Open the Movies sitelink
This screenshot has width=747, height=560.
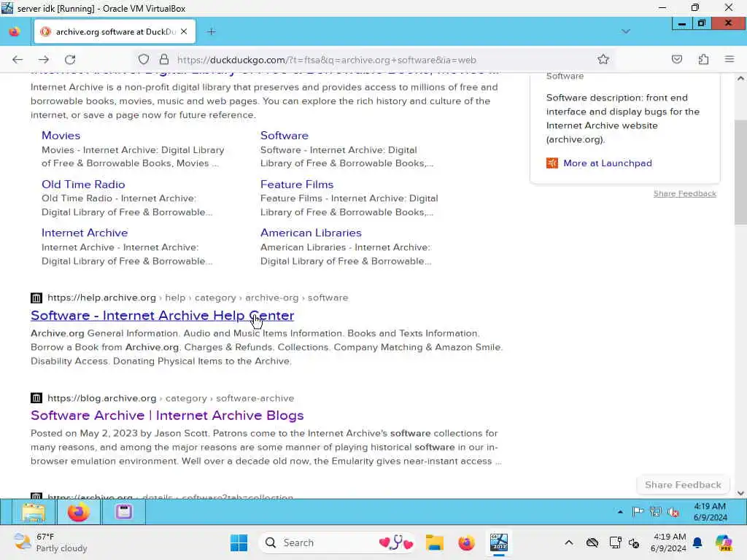61,135
